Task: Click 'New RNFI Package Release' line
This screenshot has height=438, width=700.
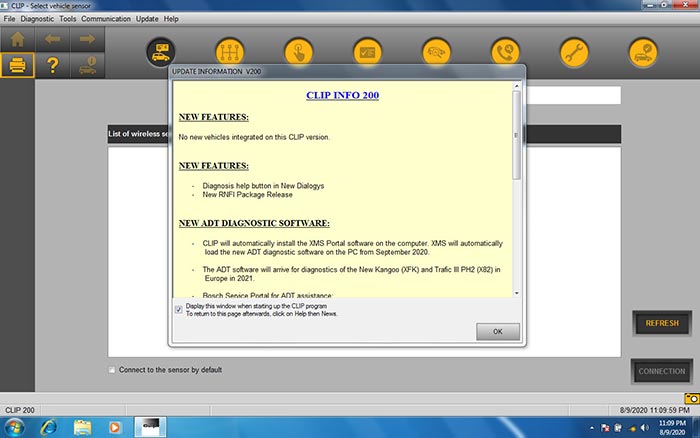Action: [247, 195]
